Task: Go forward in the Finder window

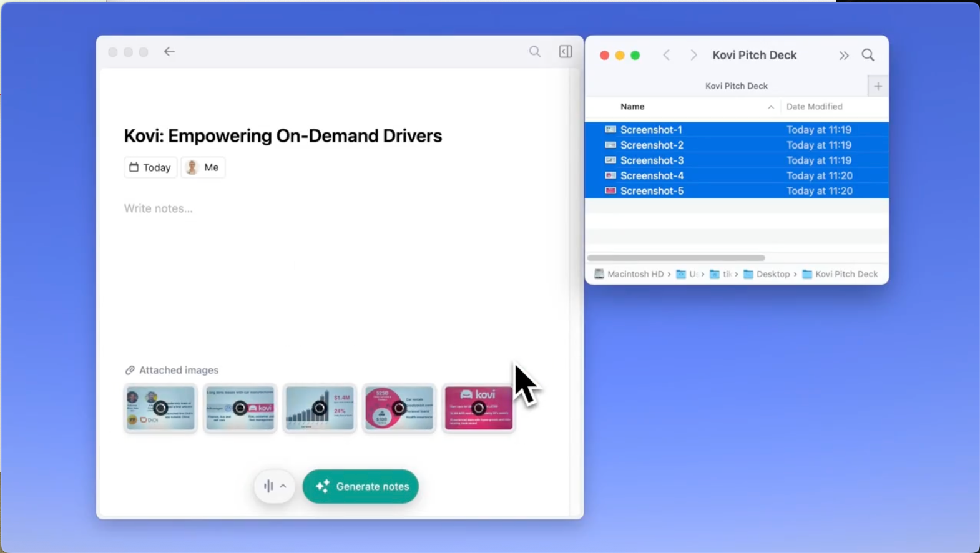Action: tap(693, 55)
